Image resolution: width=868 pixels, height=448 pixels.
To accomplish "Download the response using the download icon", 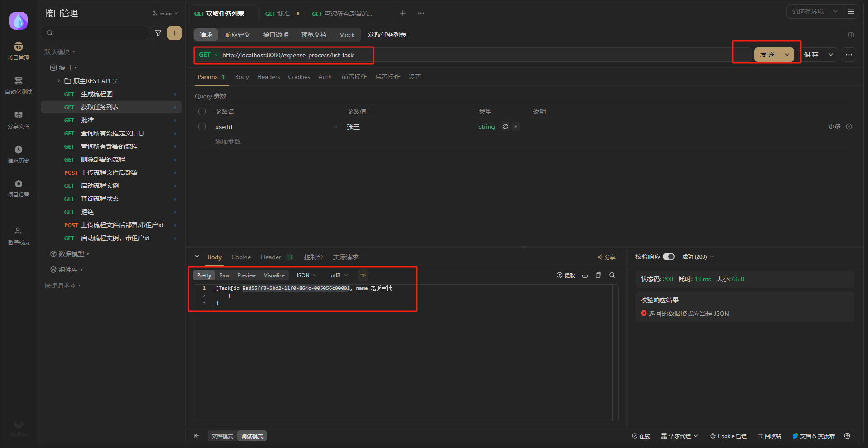I will pyautogui.click(x=585, y=275).
